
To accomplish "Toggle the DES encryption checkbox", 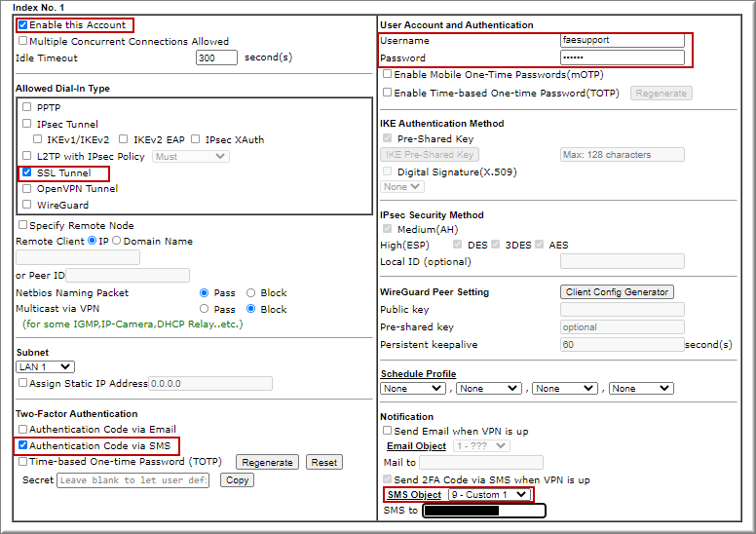I will tap(458, 244).
